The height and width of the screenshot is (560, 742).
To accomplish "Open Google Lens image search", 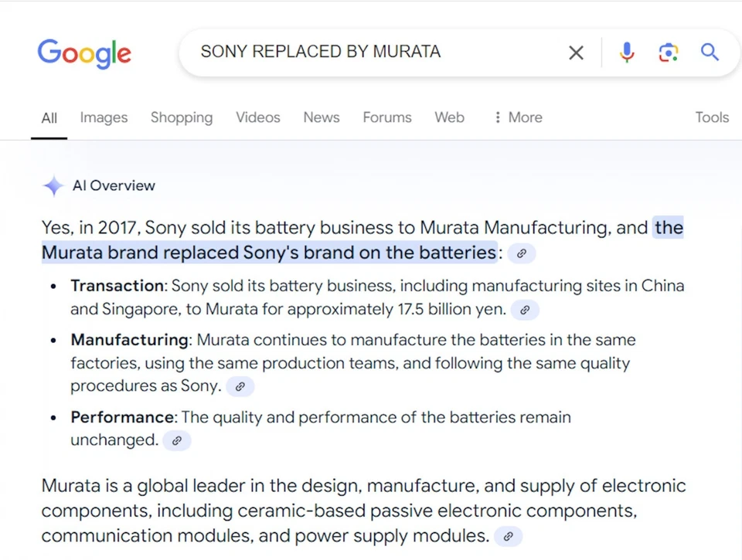I will [668, 52].
